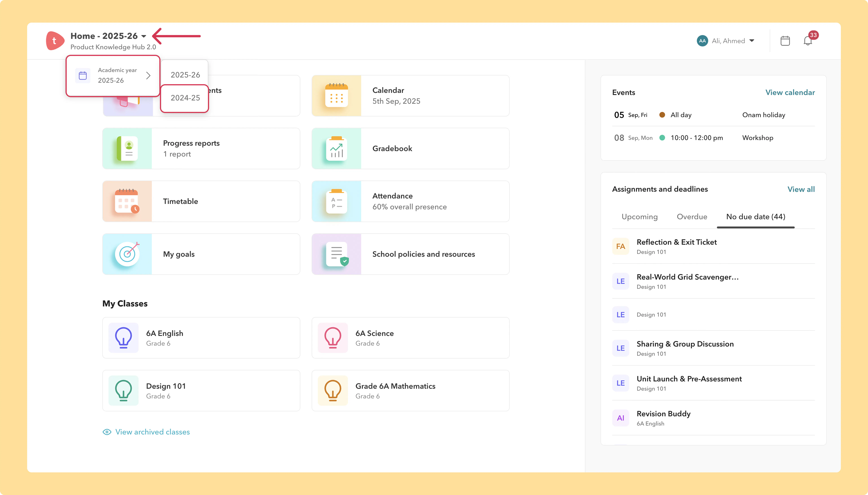Open the calendar icon in the header

coord(785,41)
